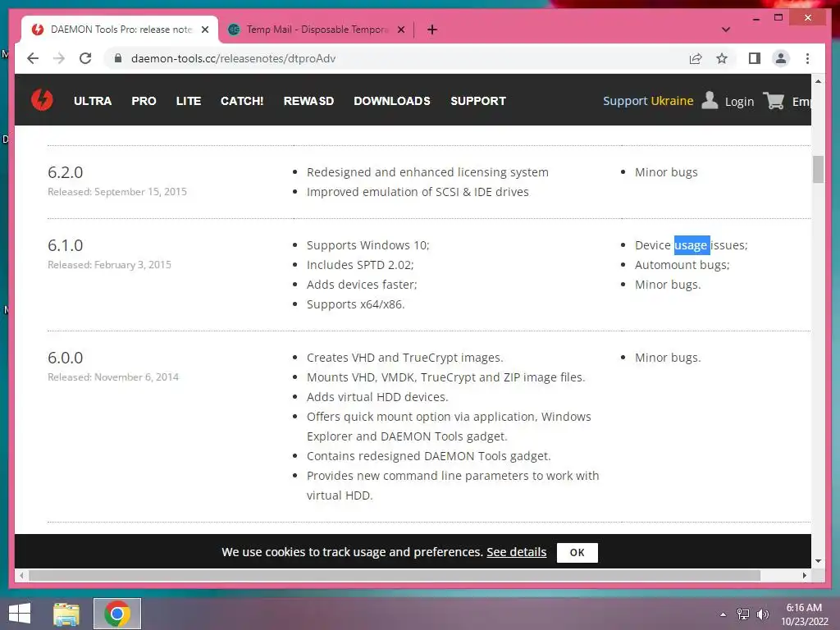The image size is (840, 630).
Task: Open the CATCH! menu item
Action: [x=242, y=101]
